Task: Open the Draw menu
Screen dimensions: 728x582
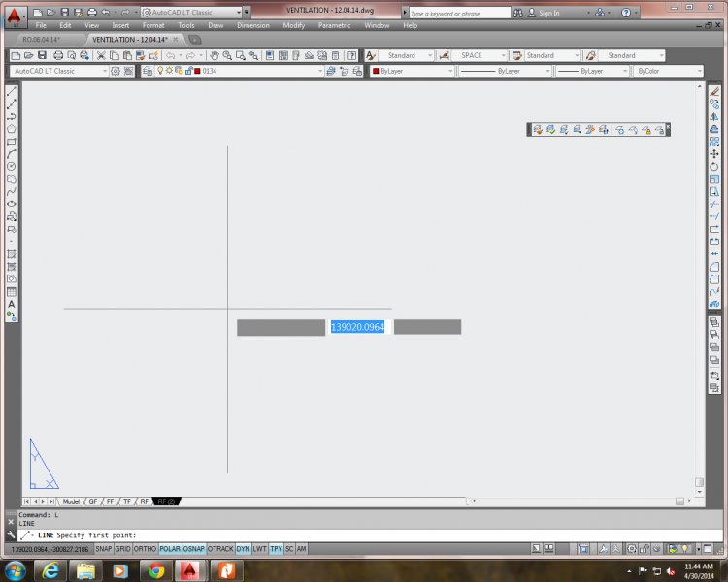Action: [215, 25]
